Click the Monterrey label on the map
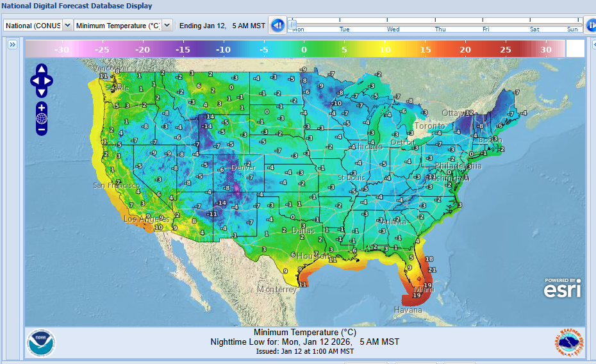Screen dimensions: 596x364 277,290
